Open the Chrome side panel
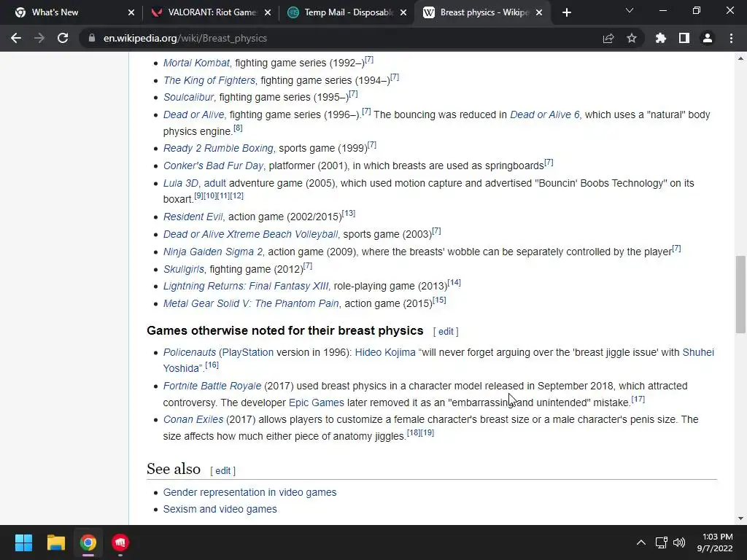Viewport: 747px width, 560px height. pos(684,38)
